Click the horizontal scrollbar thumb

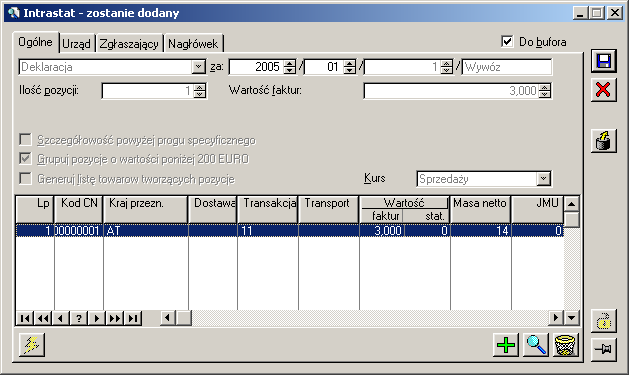pos(184,318)
